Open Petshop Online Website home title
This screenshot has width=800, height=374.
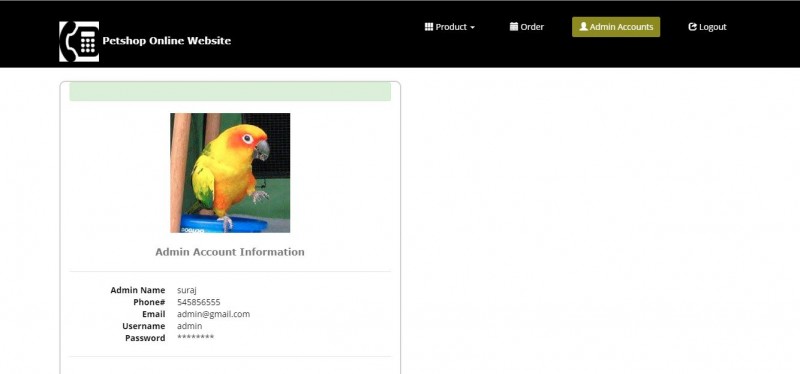166,41
